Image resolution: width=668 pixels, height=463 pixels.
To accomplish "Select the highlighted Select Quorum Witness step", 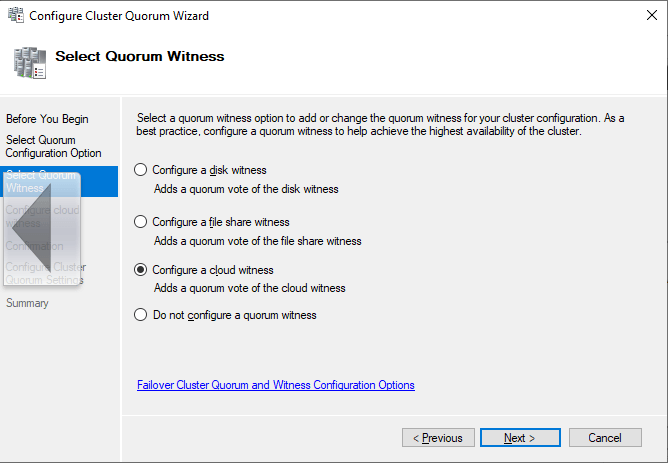I will (59, 181).
